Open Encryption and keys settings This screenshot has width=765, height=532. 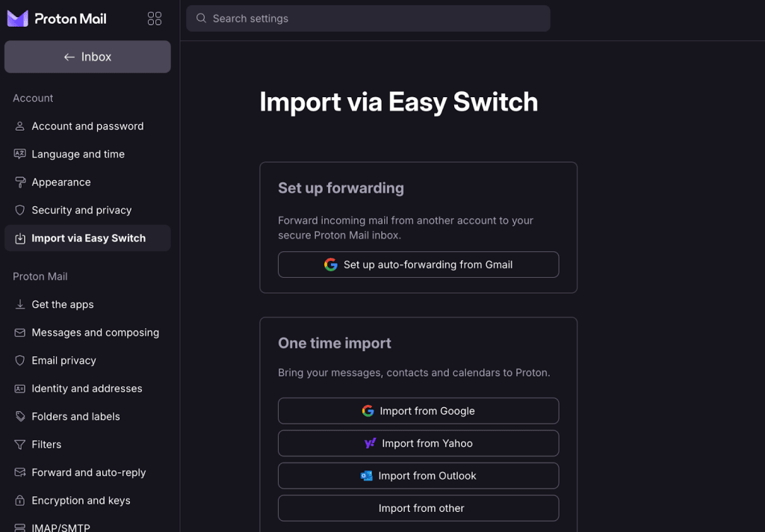[x=88, y=501]
